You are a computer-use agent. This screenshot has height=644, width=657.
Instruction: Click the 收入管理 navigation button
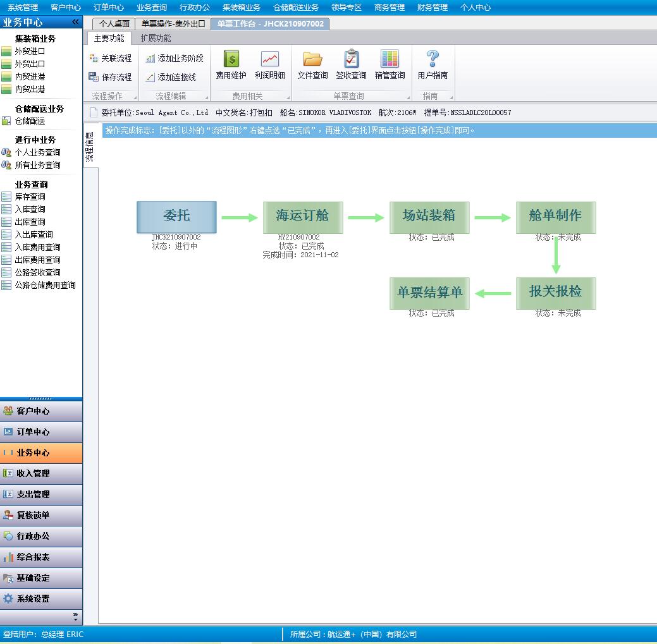(x=41, y=473)
